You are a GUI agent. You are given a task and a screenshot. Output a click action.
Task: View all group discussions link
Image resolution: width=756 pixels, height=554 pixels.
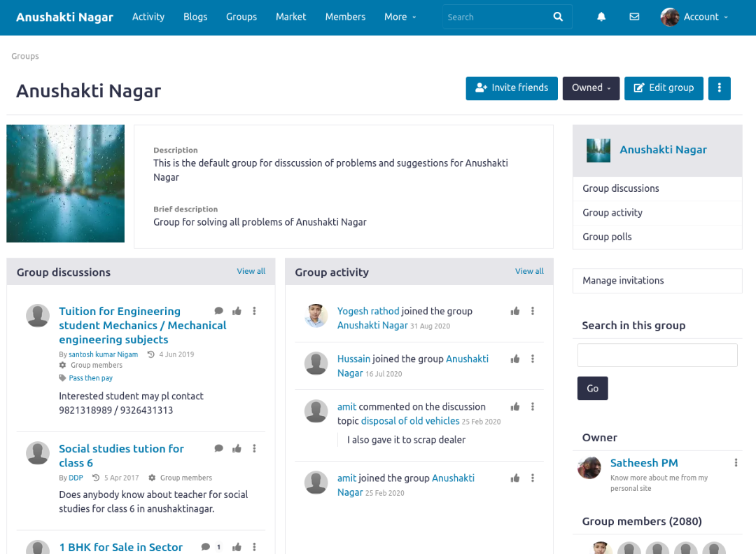click(x=251, y=271)
